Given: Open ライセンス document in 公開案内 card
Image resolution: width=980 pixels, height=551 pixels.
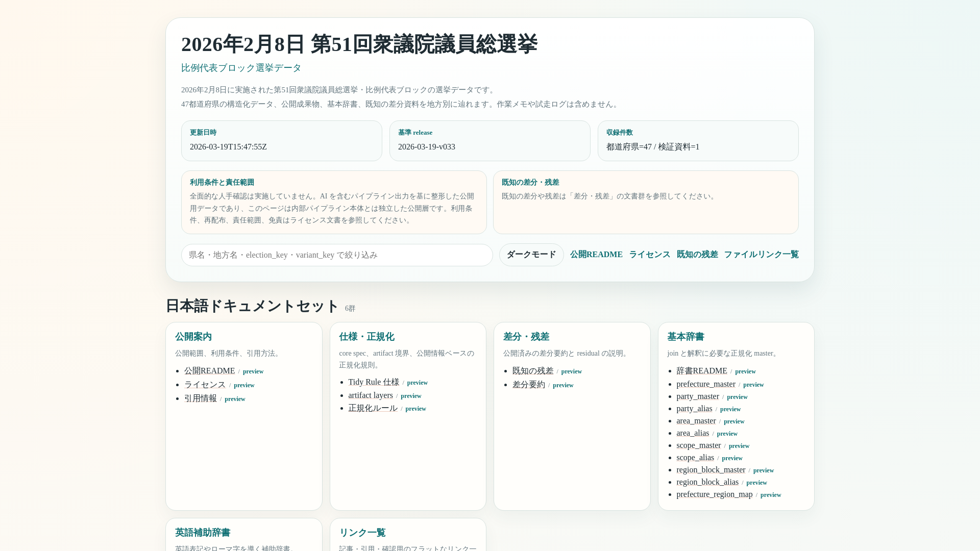Looking at the screenshot, I should 205,385.
